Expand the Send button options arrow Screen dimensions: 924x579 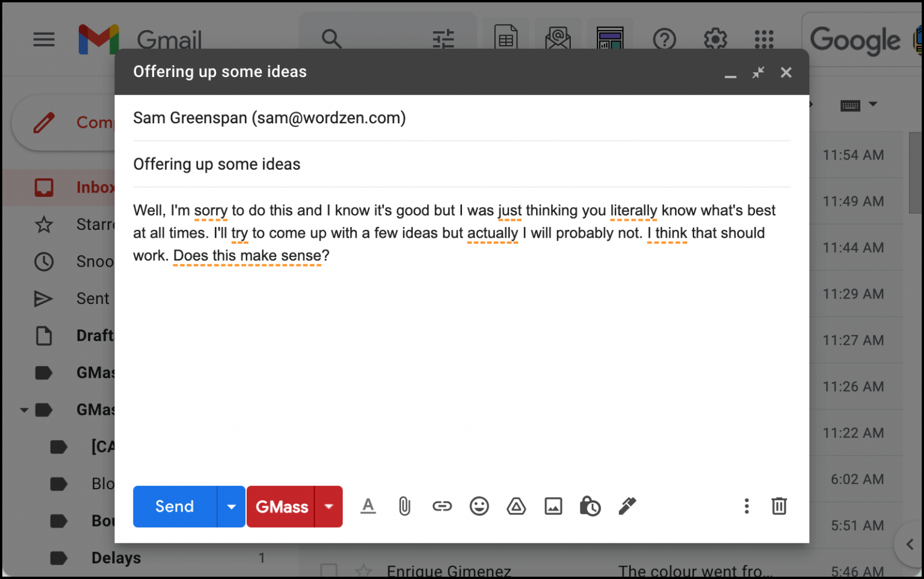(231, 506)
